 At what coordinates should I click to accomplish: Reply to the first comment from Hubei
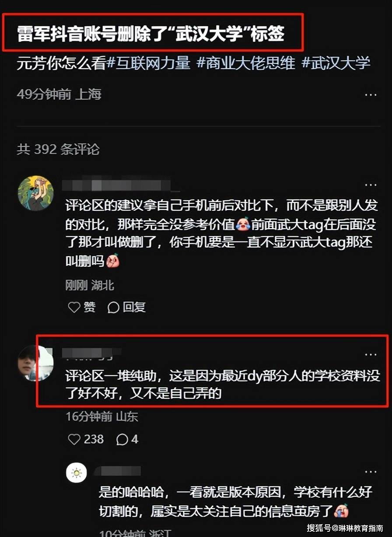[127, 307]
